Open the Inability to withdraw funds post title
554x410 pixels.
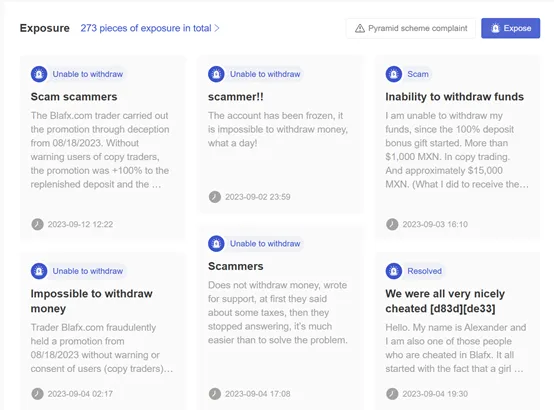pyautogui.click(x=454, y=97)
